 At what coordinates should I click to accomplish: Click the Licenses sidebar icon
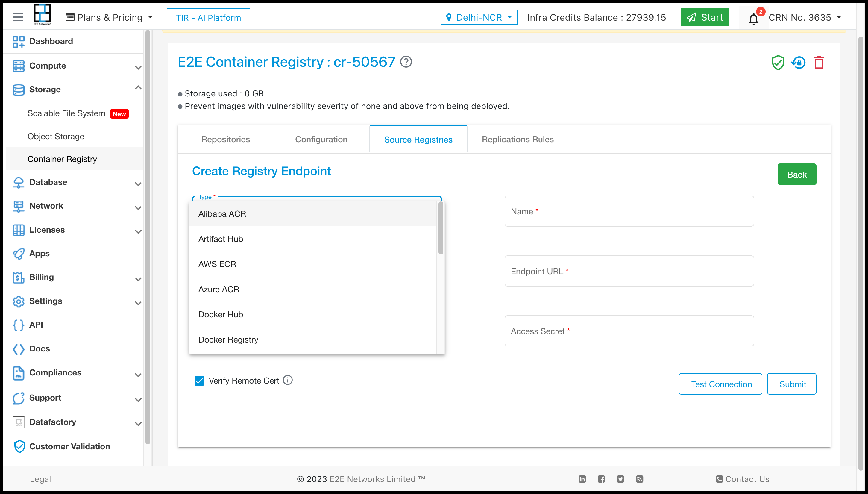pyautogui.click(x=18, y=230)
